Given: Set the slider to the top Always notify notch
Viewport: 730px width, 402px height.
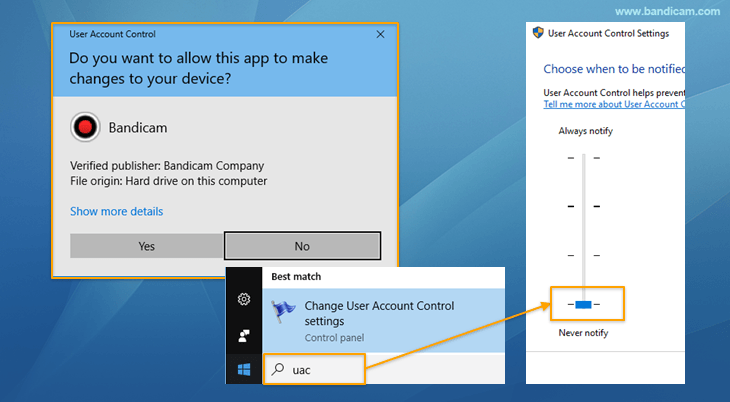Looking at the screenshot, I should click(583, 158).
